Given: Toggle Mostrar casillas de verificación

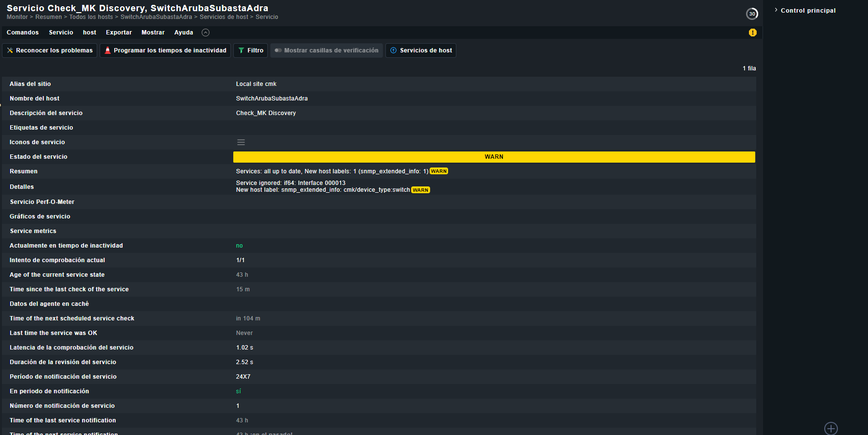Looking at the screenshot, I should [x=326, y=50].
